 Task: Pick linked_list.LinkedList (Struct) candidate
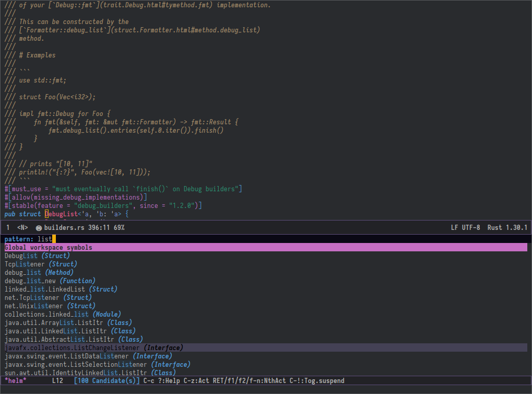pyautogui.click(x=61, y=289)
